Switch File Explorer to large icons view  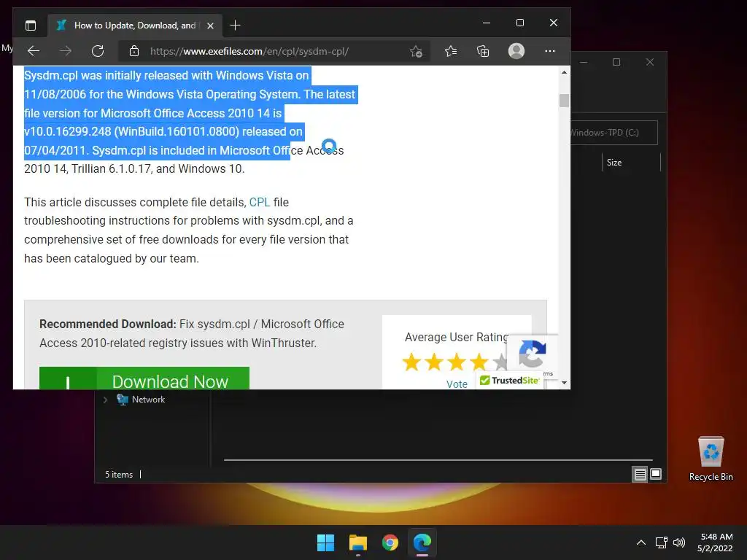(656, 474)
